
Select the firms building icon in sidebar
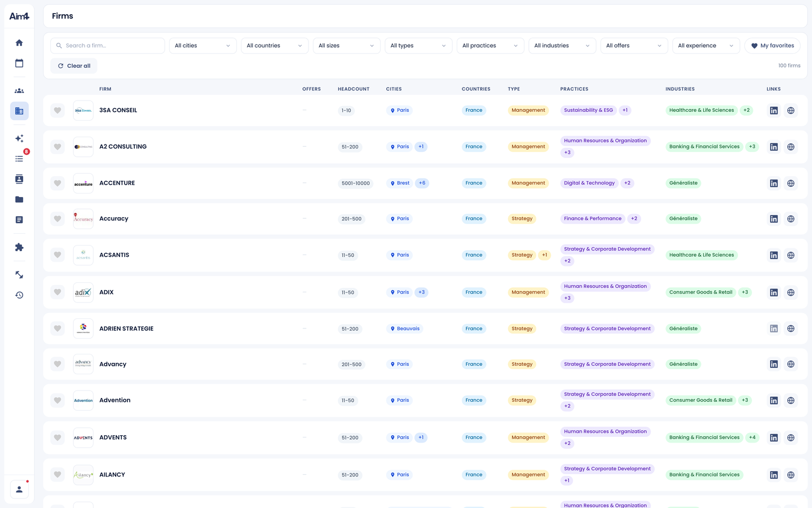pos(19,111)
